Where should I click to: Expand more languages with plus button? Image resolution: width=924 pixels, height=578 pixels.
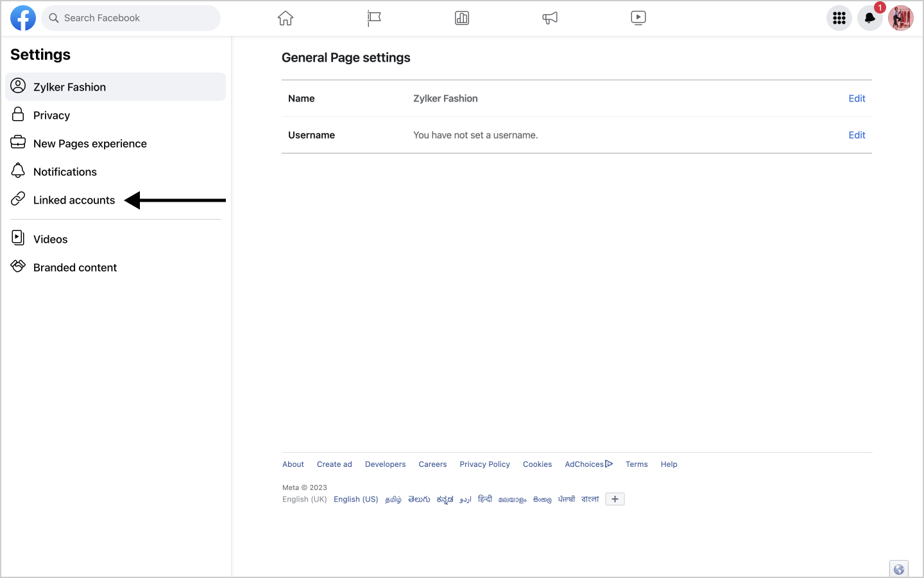615,499
